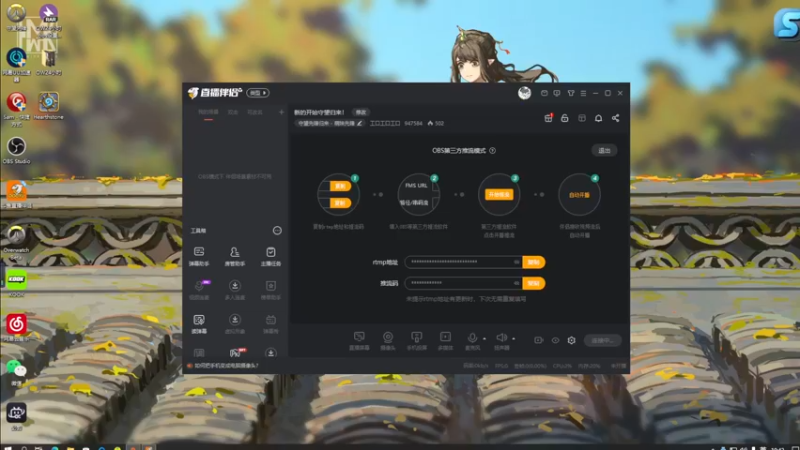Click the orange button in step 3 circle

(x=499, y=194)
